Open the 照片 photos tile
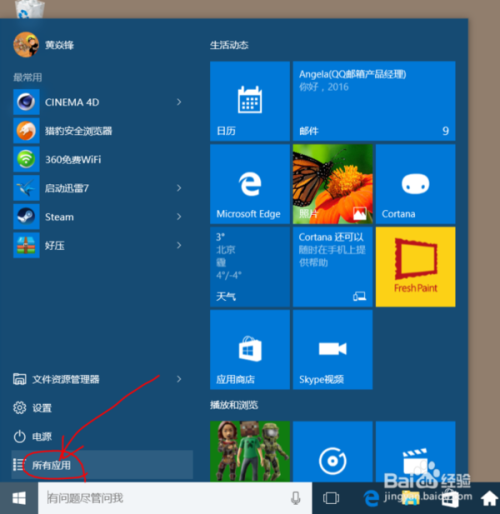Viewport: 500px width, 514px height. [333, 184]
